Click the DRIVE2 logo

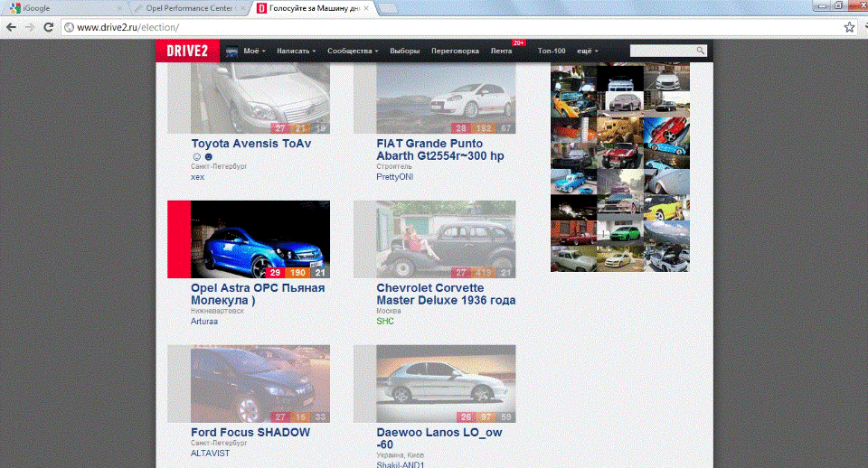click(x=188, y=51)
